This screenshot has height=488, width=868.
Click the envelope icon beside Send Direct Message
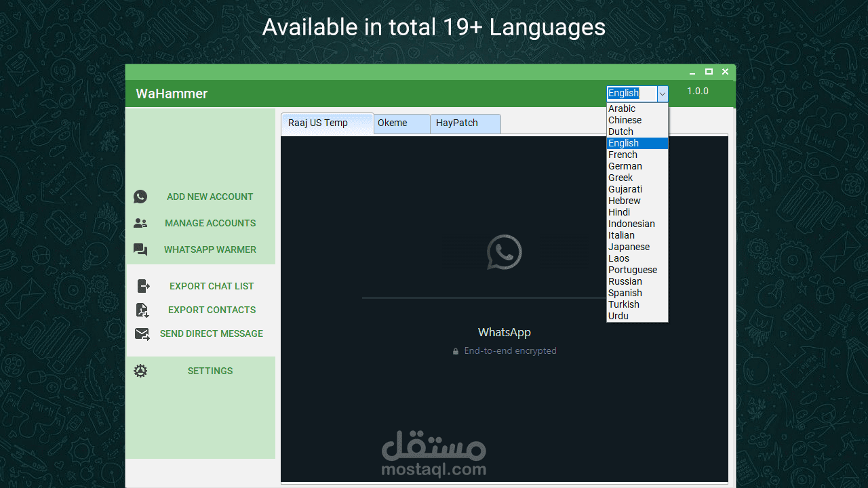[142, 333]
